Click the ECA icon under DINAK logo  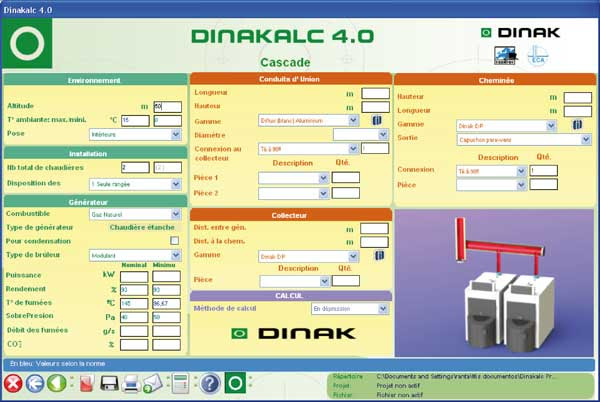538,56
